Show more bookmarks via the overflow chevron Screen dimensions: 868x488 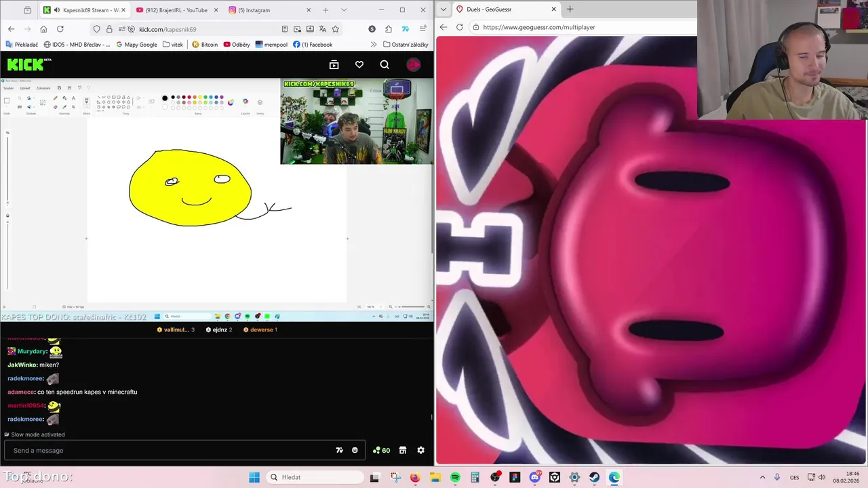pos(373,45)
